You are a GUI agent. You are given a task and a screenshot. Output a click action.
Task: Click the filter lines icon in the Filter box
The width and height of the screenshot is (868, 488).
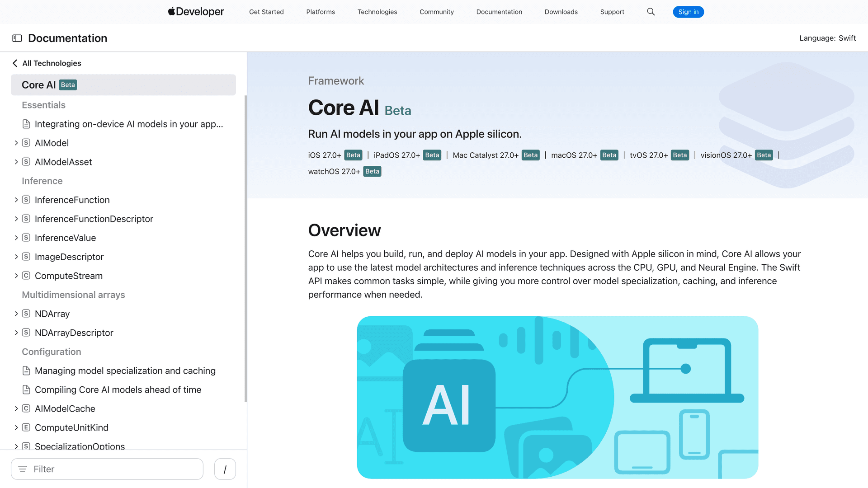point(23,469)
